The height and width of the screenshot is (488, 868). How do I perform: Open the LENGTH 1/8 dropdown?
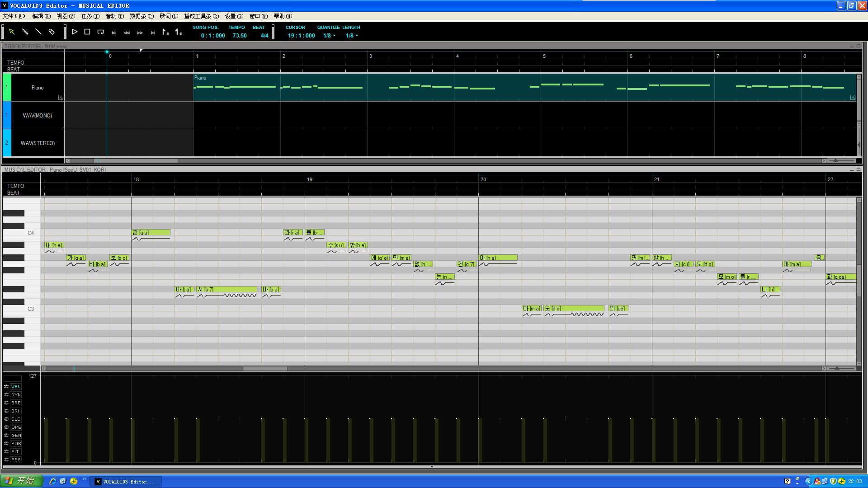pos(352,36)
